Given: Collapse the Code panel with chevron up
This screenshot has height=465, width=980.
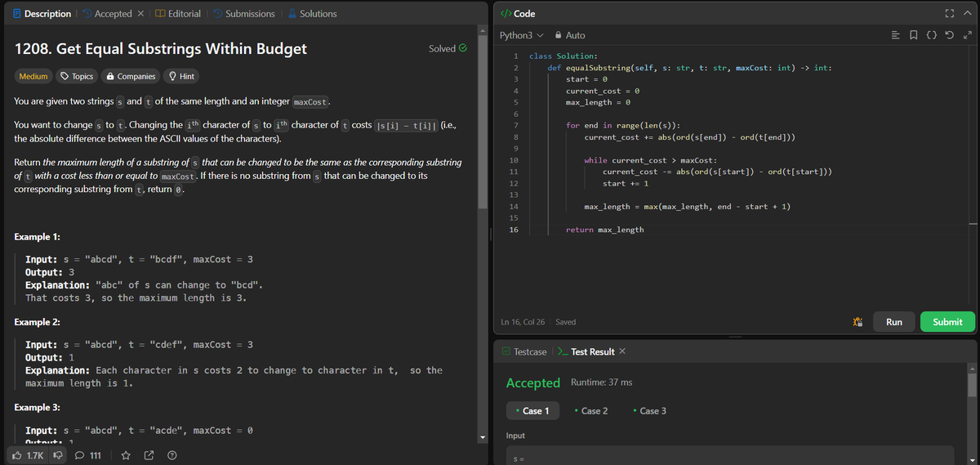Looking at the screenshot, I should click(968, 13).
